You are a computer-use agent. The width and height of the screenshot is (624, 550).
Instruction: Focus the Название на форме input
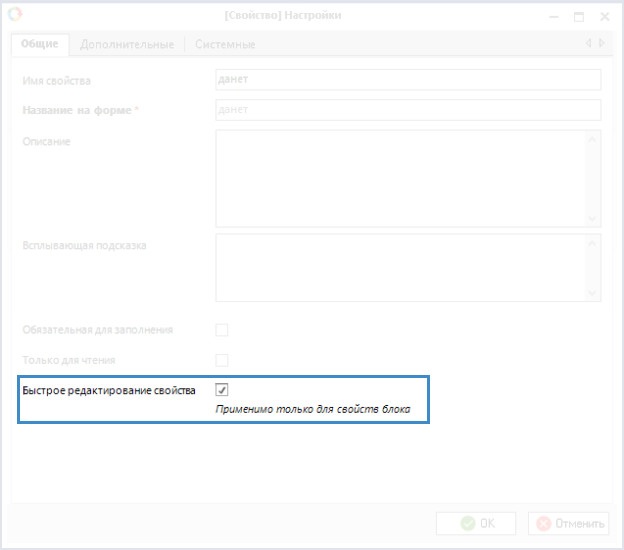click(x=407, y=110)
